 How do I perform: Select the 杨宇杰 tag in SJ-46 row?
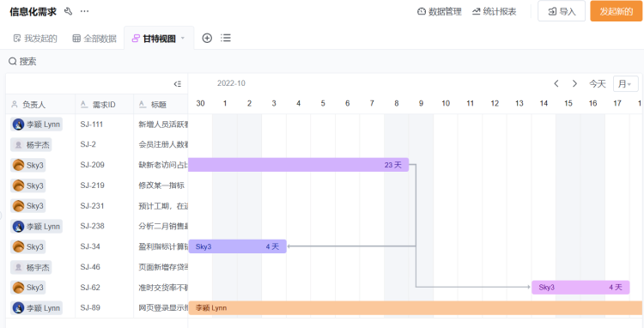[31, 267]
